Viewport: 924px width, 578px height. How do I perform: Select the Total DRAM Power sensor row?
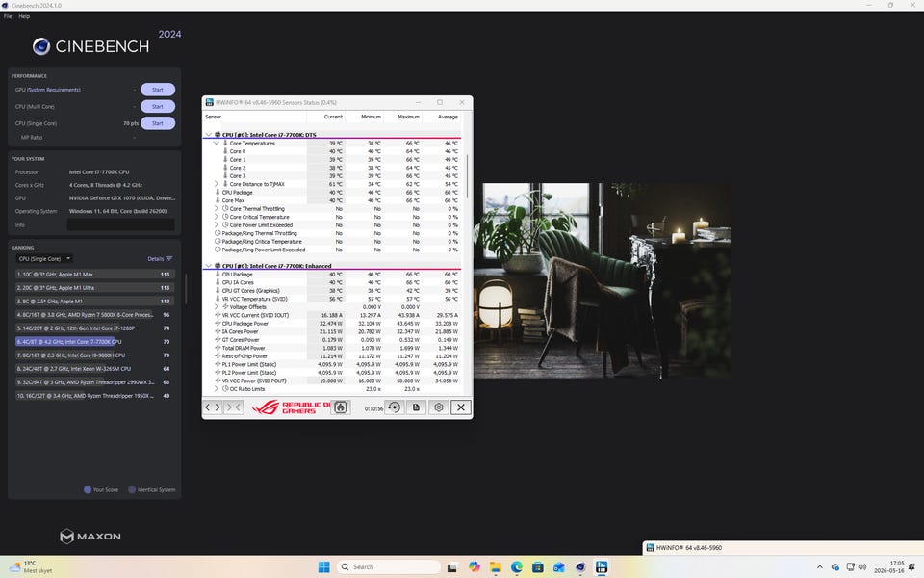(337, 348)
